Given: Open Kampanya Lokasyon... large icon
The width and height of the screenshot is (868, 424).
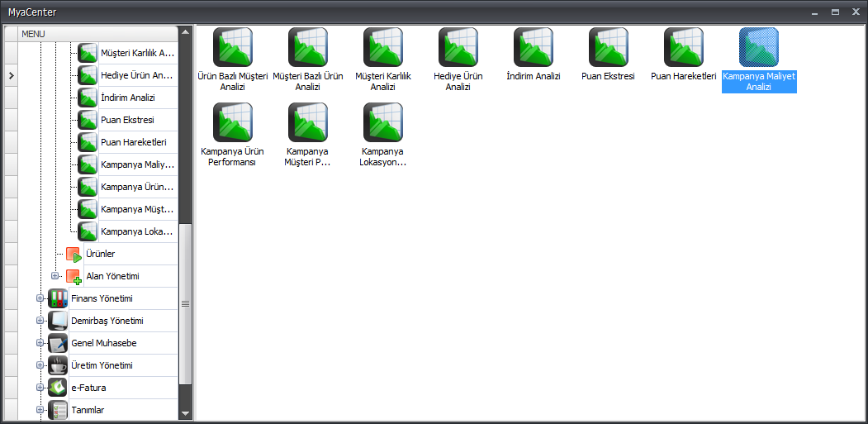Looking at the screenshot, I should 384,122.
